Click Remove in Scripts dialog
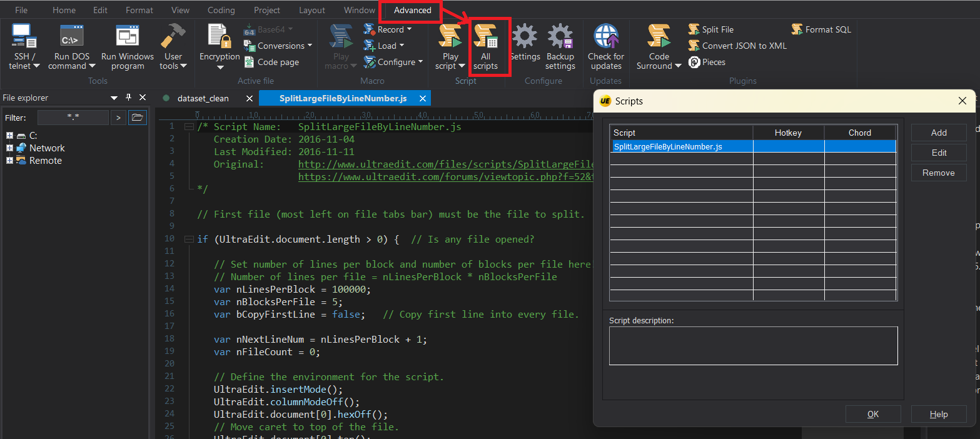Viewport: 980px width, 439px height. pos(939,173)
